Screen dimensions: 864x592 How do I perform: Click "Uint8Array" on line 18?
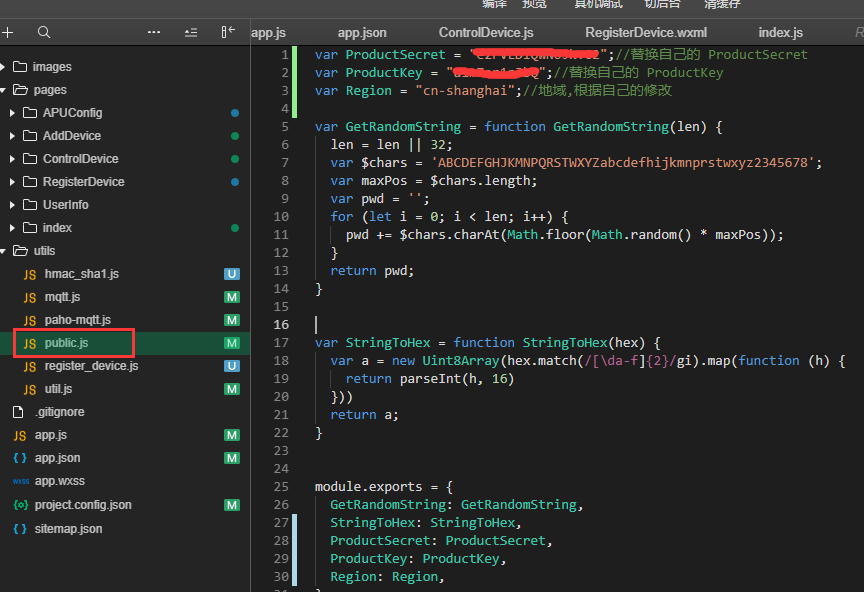tap(461, 360)
